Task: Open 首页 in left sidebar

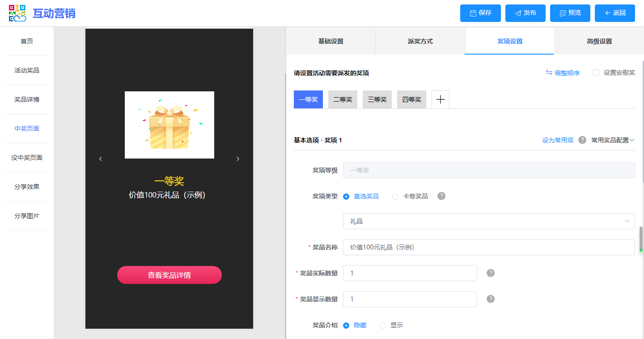Action: 27,41
